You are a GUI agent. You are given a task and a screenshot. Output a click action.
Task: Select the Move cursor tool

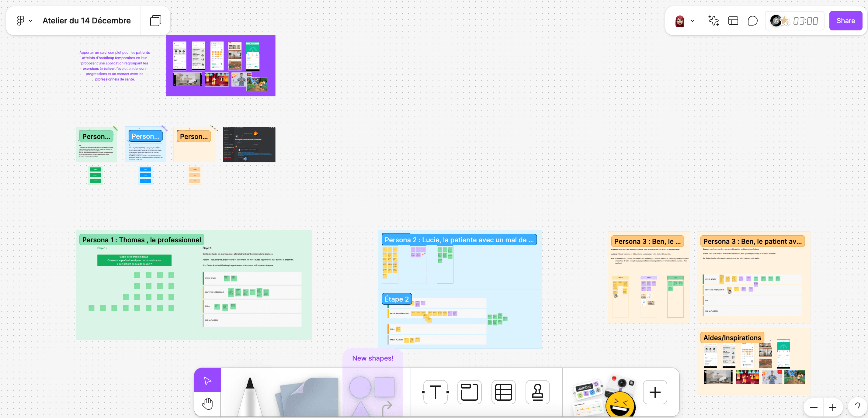click(x=207, y=380)
